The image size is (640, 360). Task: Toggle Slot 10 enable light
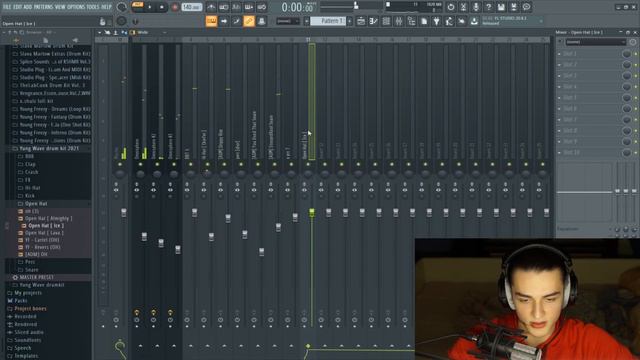(x=636, y=152)
